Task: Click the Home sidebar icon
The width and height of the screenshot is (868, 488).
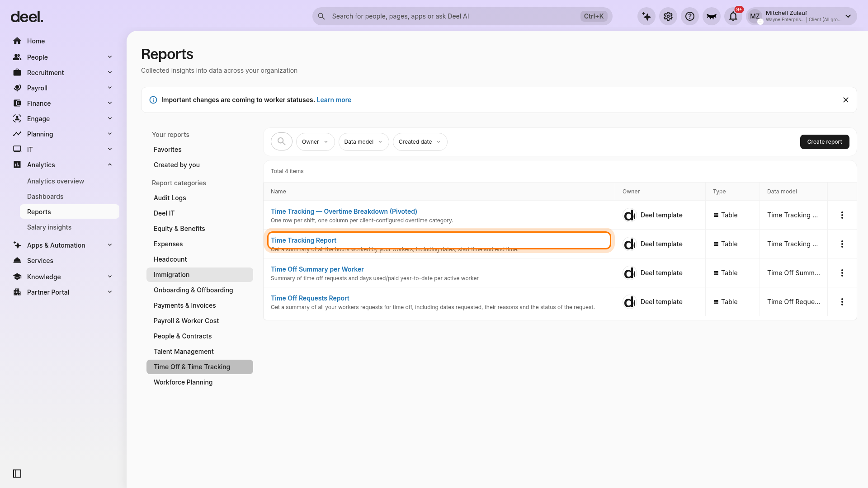Action: pyautogui.click(x=17, y=41)
